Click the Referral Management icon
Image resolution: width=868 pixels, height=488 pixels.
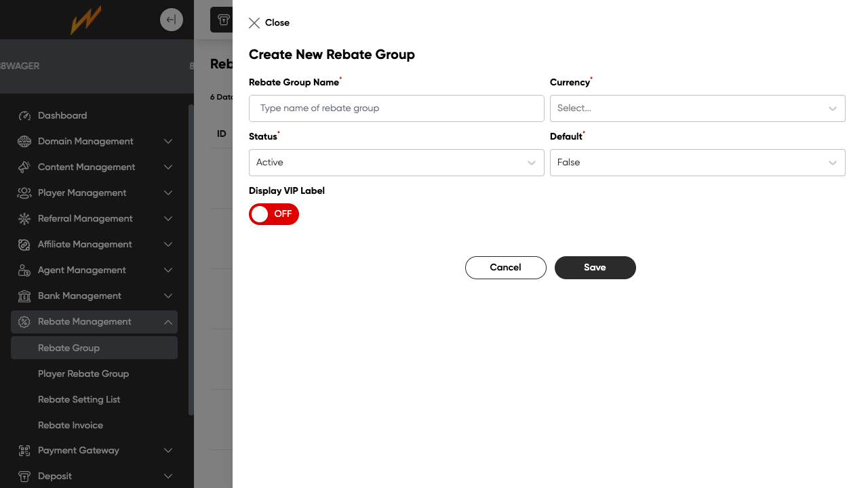[x=24, y=219]
